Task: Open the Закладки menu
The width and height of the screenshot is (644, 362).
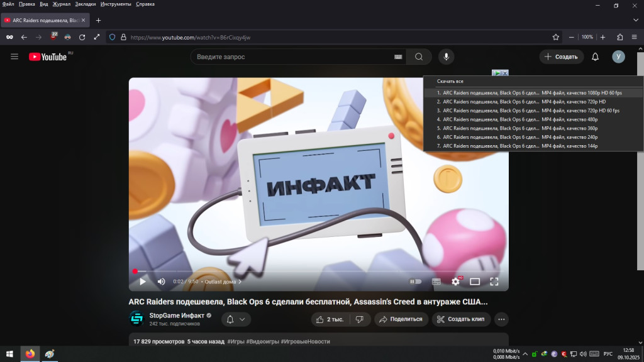Action: [86, 4]
